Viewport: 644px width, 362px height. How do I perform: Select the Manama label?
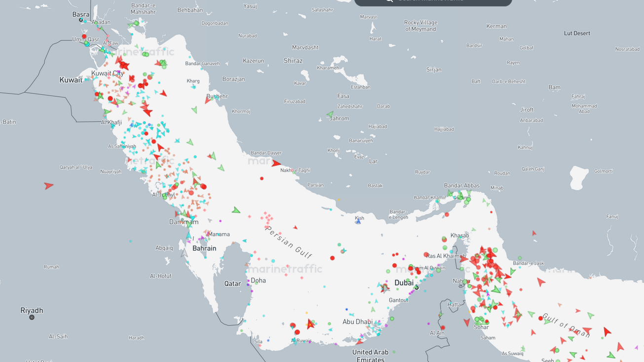(219, 234)
